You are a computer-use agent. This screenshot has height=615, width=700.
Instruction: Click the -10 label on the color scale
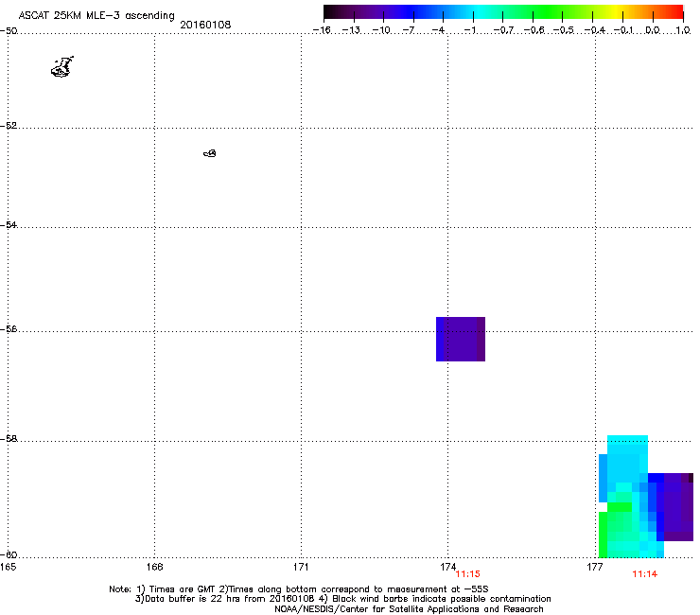(x=381, y=30)
